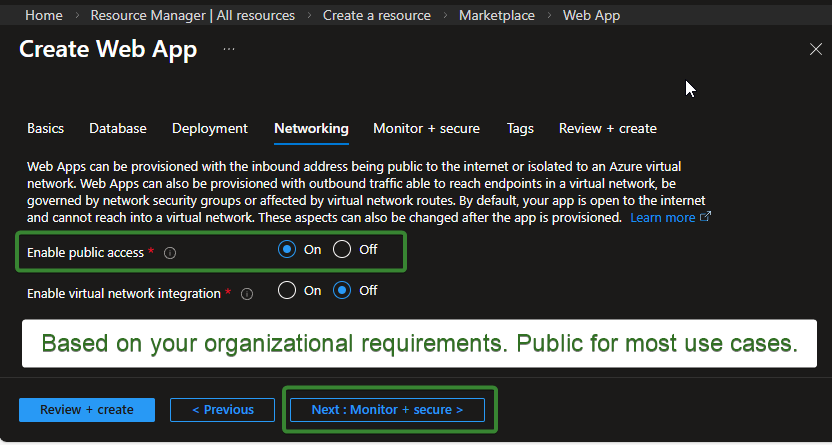Click the info icon beside Enable virtual network integration
The width and height of the screenshot is (832, 445).
click(x=247, y=294)
